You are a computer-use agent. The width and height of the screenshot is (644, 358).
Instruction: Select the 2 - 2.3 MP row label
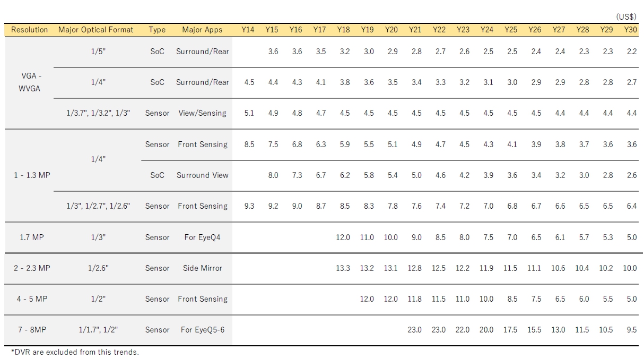[x=32, y=268]
